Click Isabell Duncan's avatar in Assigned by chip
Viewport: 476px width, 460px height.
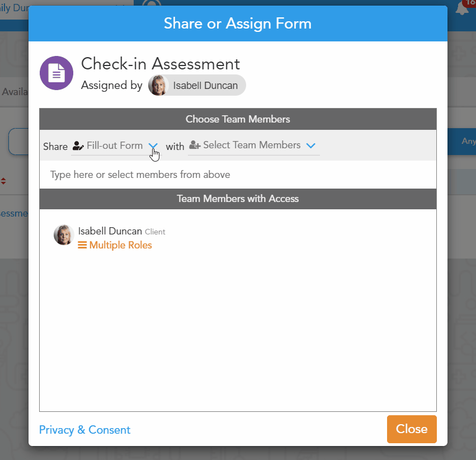158,86
